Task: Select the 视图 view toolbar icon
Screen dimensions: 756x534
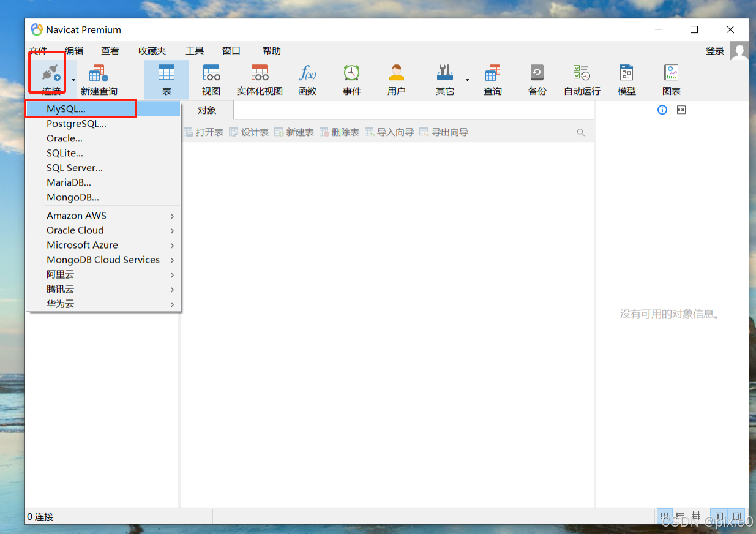Action: click(211, 73)
